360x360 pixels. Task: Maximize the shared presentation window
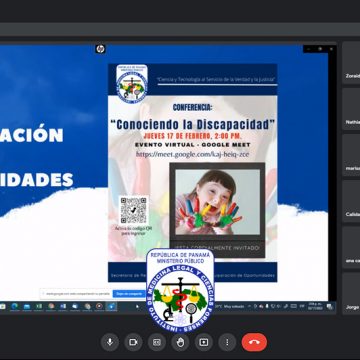pyautogui.click(x=320, y=49)
